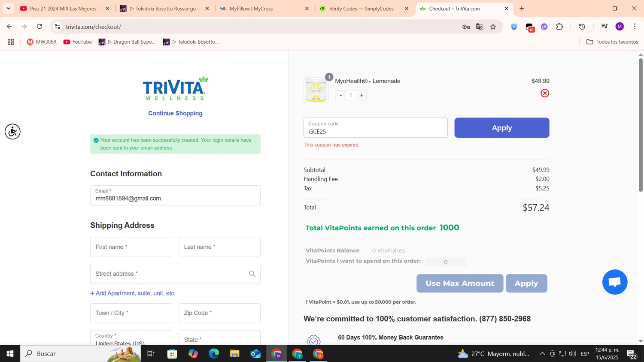Click Continue Shopping link
Screen dimensions: 644x362
coord(175,113)
